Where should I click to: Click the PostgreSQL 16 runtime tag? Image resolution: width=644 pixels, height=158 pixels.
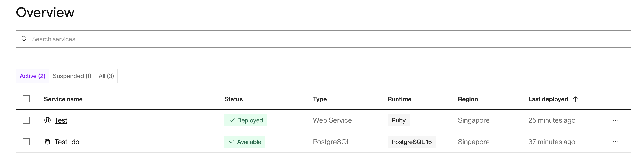pos(411,142)
